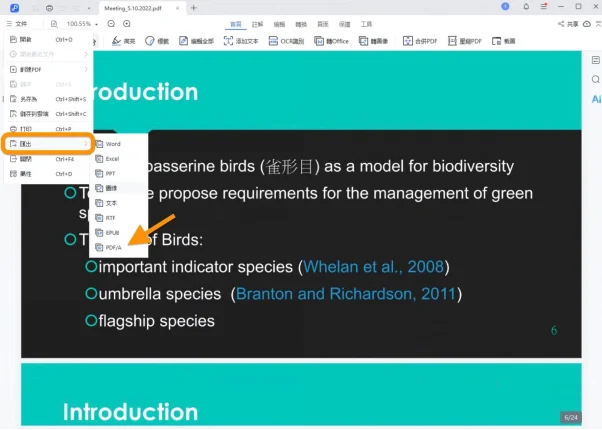
Task: Click the print icon in the title bar
Action: click(49, 8)
